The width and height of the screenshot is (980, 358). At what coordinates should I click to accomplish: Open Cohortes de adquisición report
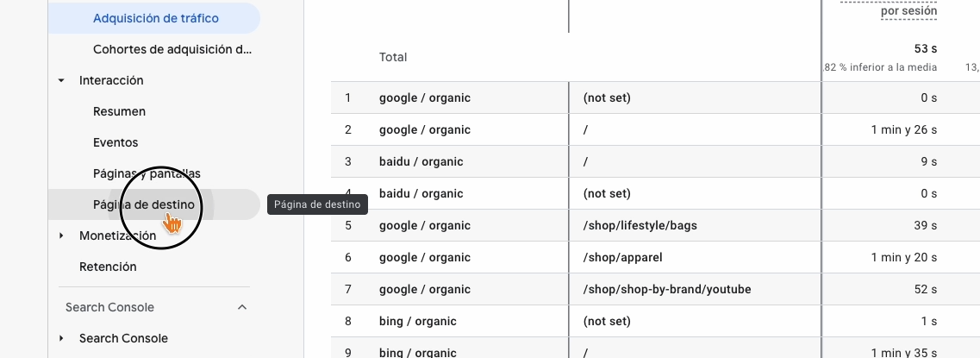(172, 49)
